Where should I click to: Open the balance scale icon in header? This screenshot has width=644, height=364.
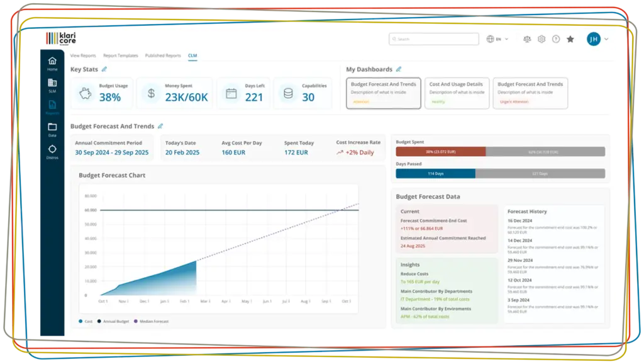[x=527, y=39]
